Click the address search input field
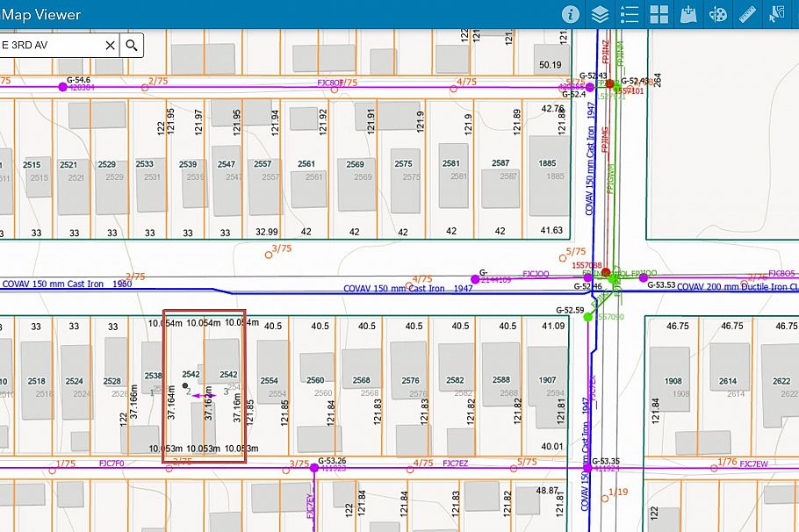 click(48, 46)
